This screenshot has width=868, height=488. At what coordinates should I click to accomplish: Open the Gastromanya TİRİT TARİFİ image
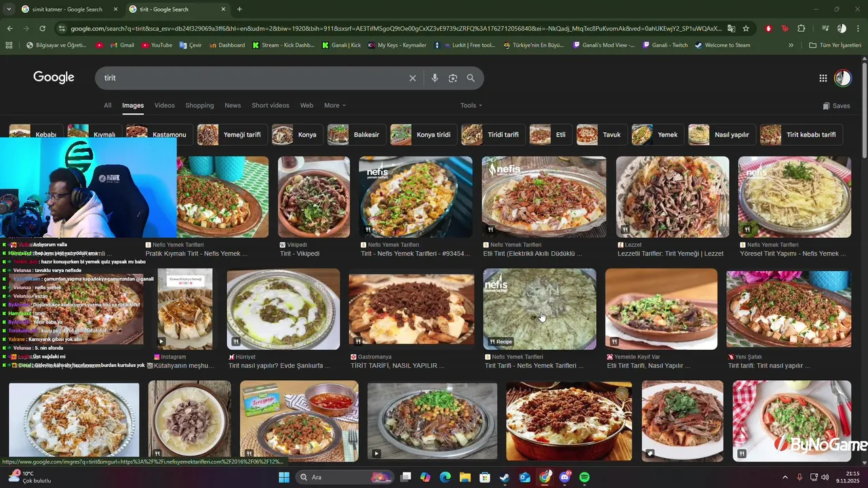412,309
